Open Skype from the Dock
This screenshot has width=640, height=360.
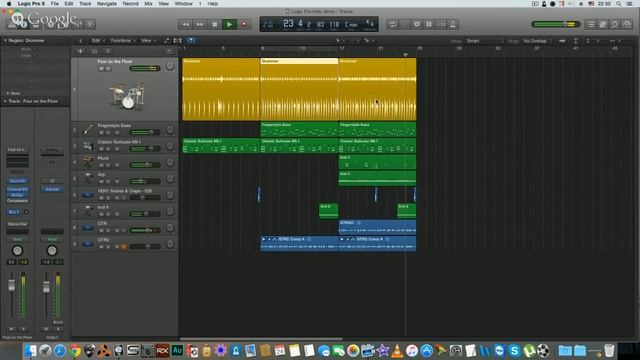(x=514, y=351)
